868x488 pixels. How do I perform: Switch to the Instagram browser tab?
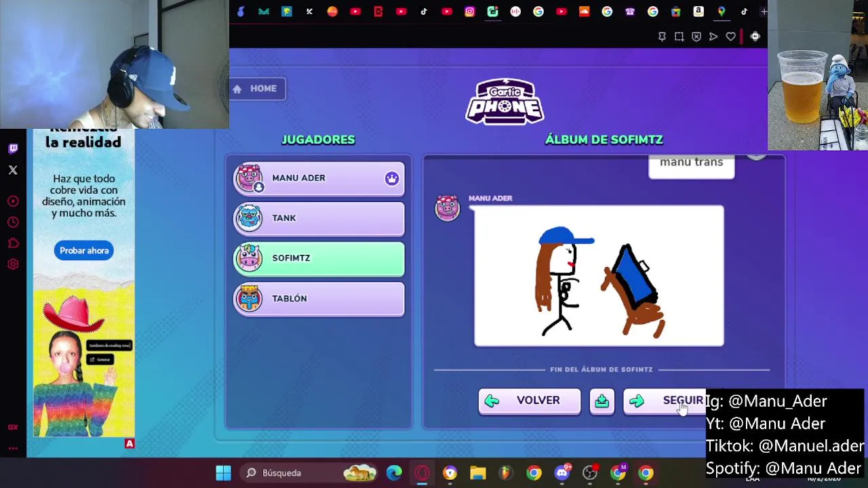click(x=470, y=12)
